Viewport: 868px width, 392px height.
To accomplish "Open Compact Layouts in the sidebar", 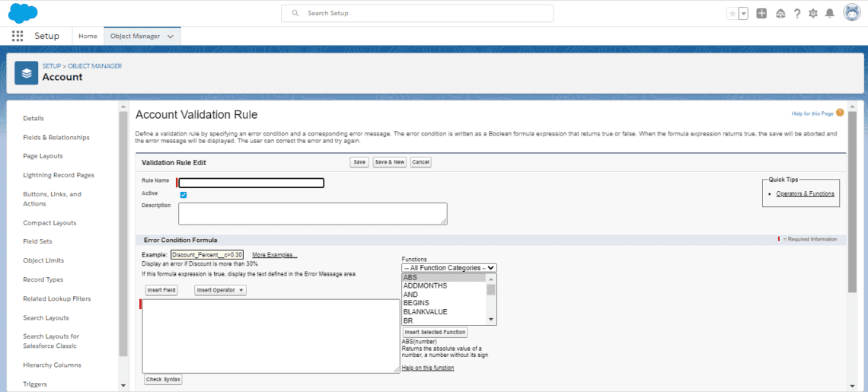I will point(49,223).
